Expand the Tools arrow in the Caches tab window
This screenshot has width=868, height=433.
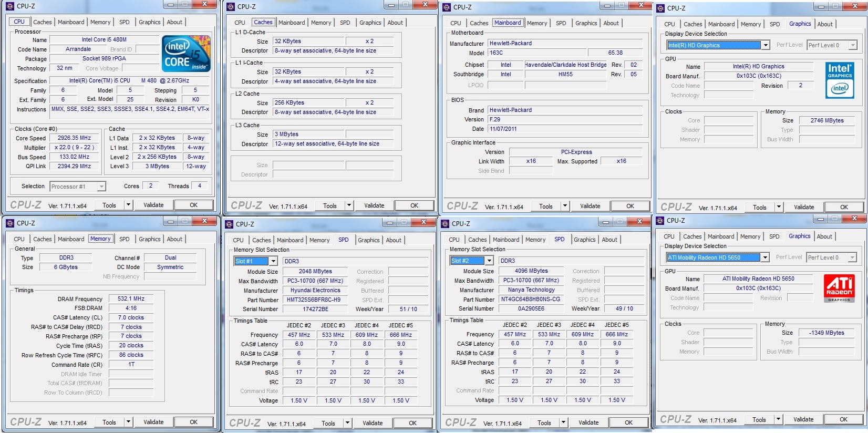[x=349, y=205]
